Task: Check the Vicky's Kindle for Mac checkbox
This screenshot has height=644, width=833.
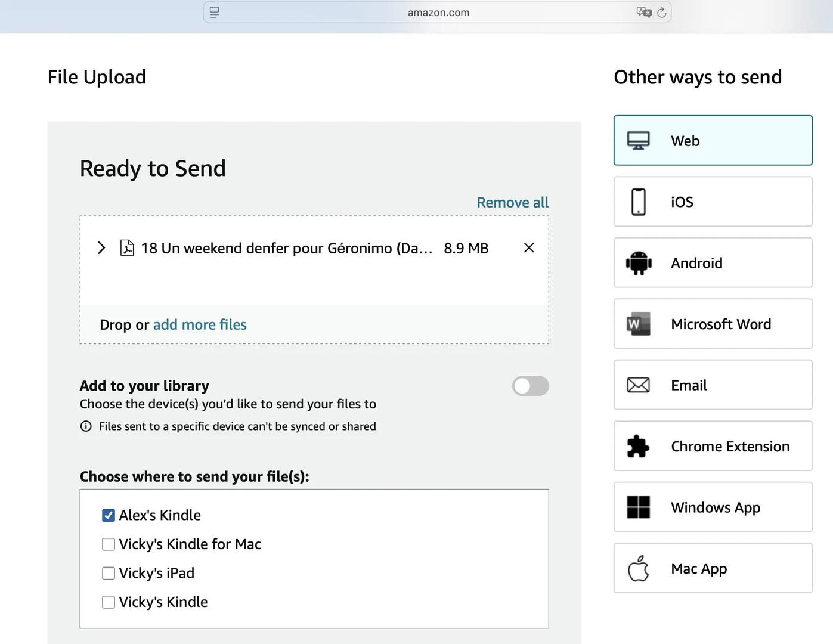Action: pos(109,544)
